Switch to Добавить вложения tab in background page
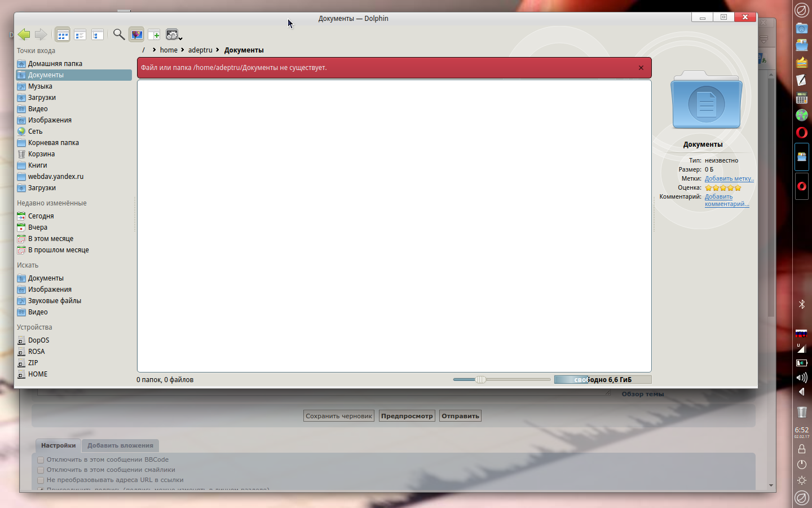The width and height of the screenshot is (812, 508). tap(120, 445)
